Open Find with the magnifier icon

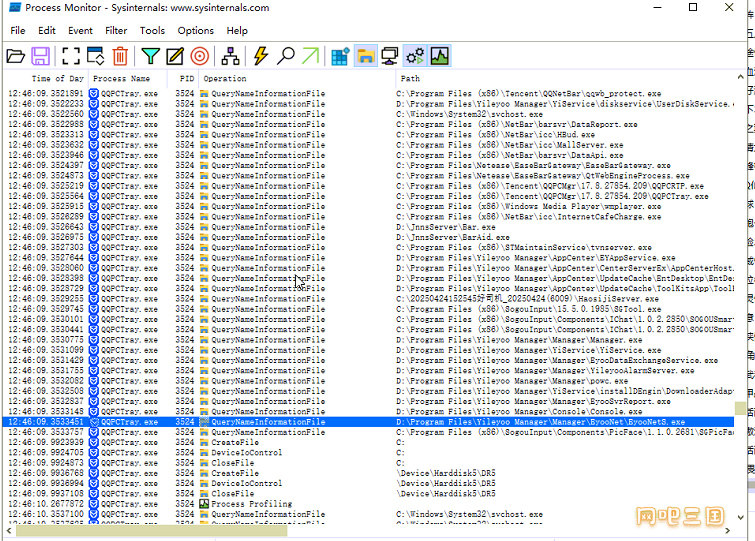point(286,56)
